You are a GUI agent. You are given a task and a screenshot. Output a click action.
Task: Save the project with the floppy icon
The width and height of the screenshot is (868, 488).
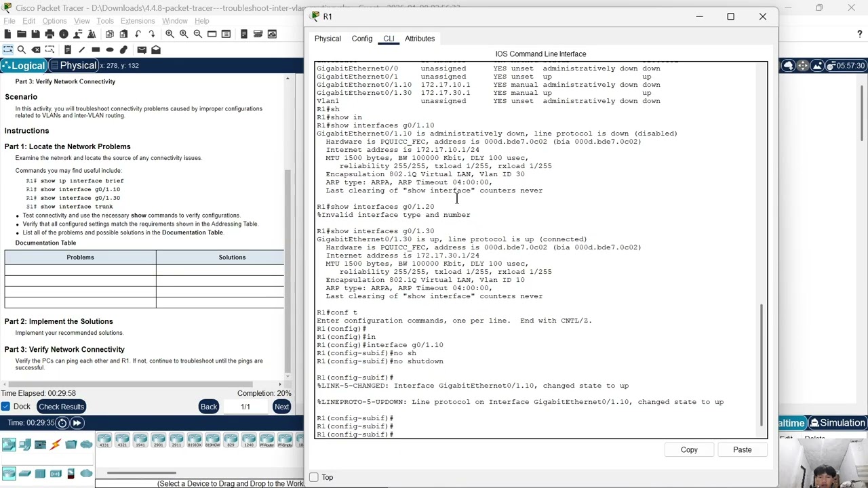click(x=35, y=34)
